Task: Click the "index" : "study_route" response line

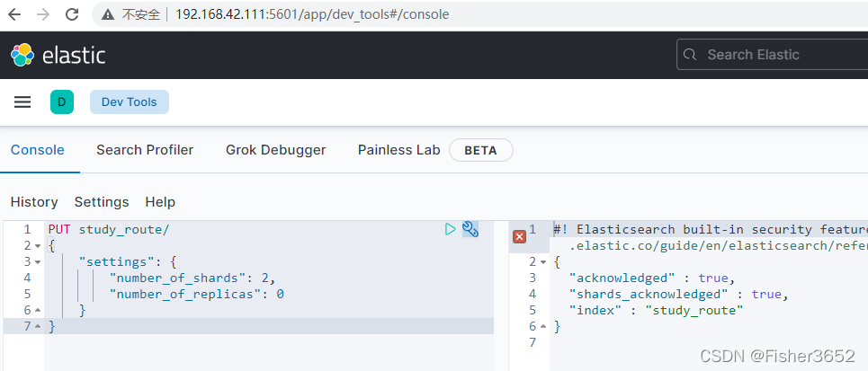Action: [x=656, y=311]
